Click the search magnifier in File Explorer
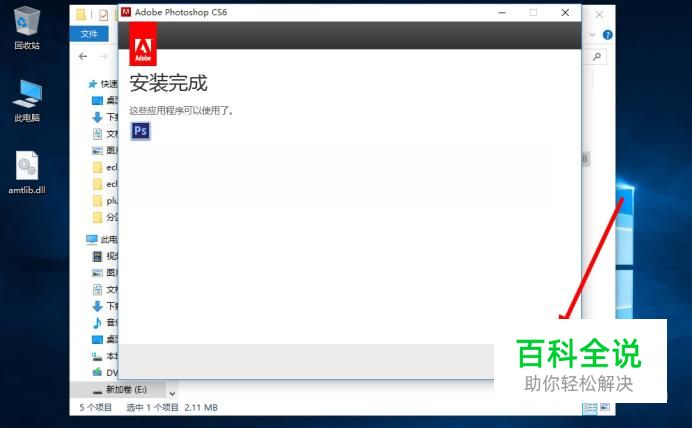This screenshot has width=692, height=428. tap(597, 56)
